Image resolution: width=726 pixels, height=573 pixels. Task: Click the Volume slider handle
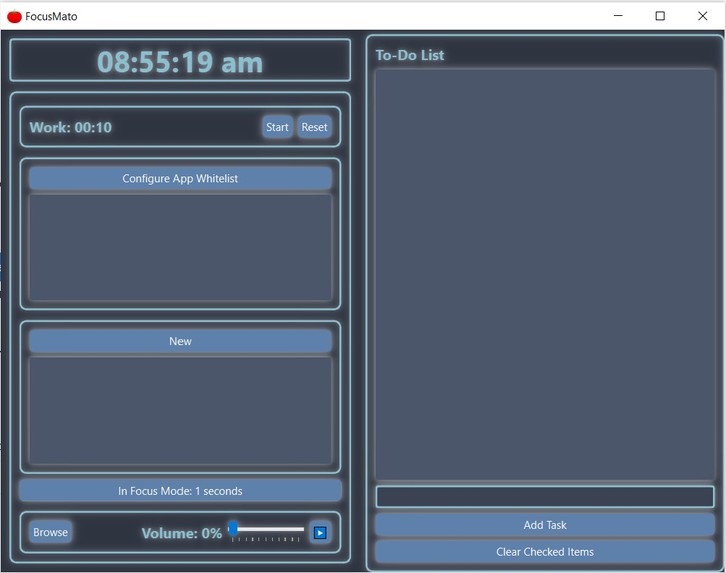click(233, 528)
